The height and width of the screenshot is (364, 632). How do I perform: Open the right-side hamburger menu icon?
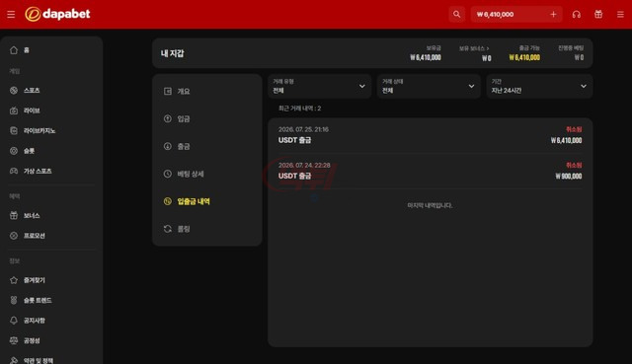pyautogui.click(x=620, y=14)
